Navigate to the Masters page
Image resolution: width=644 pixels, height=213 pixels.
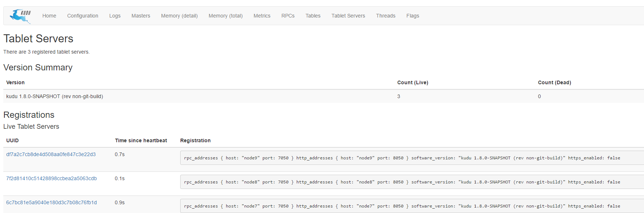pyautogui.click(x=141, y=16)
